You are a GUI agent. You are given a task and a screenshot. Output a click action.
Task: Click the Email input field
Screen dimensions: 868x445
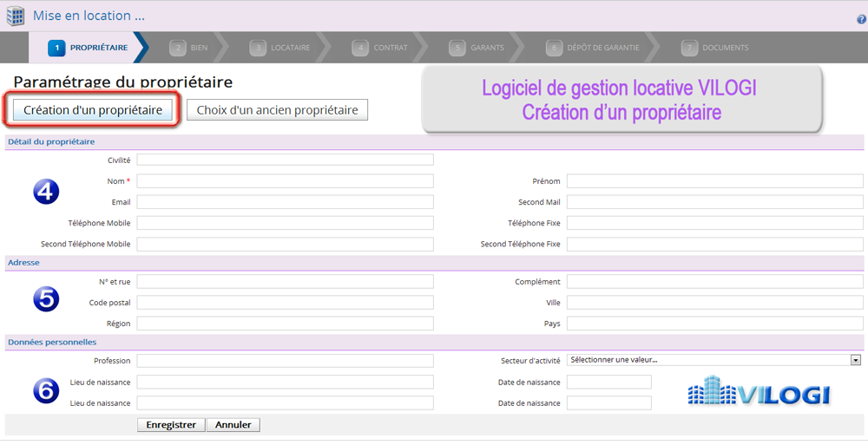pyautogui.click(x=285, y=202)
